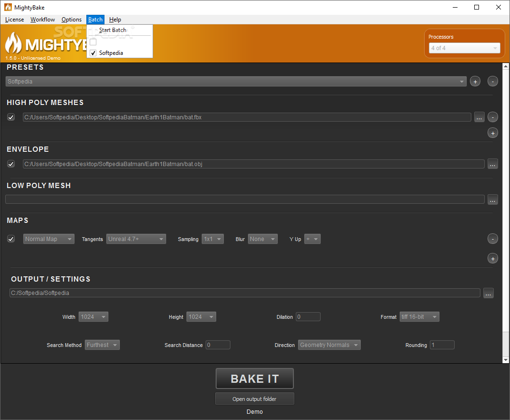The height and width of the screenshot is (420, 510).
Task: Add another high poly mesh row
Action: [492, 133]
